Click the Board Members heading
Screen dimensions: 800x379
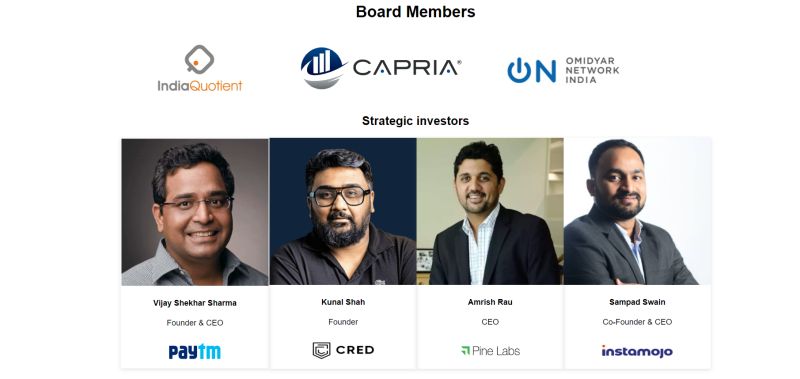point(415,12)
